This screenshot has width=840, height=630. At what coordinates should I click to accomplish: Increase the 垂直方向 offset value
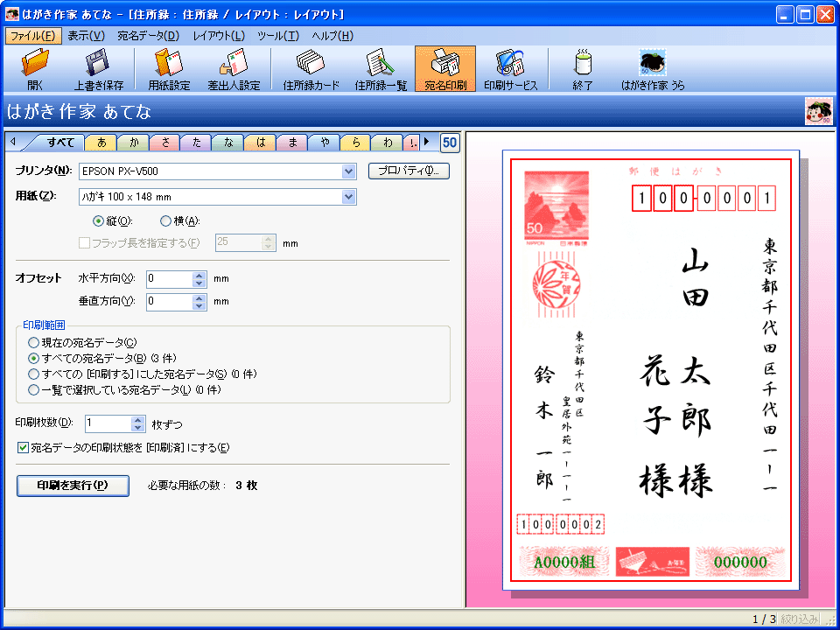[x=199, y=297]
